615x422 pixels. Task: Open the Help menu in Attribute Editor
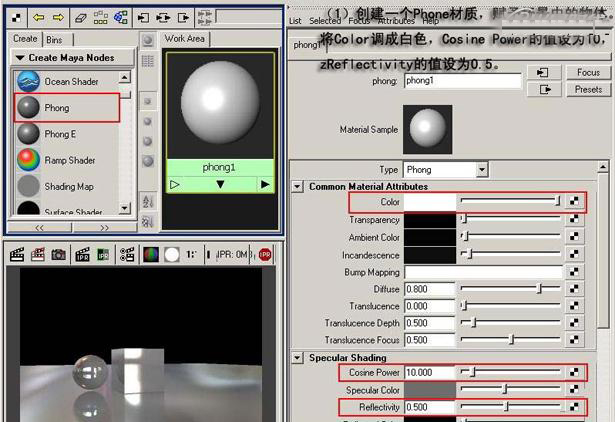click(x=430, y=21)
